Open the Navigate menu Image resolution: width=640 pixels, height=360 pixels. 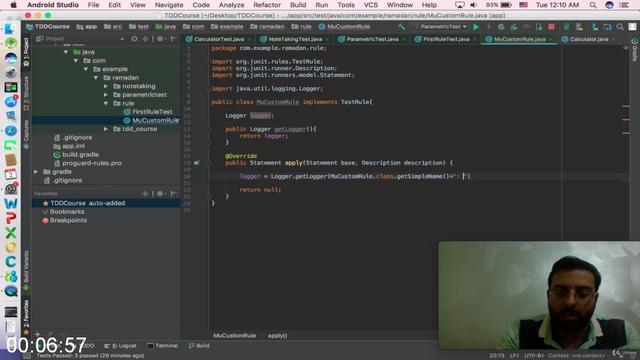[x=169, y=5]
